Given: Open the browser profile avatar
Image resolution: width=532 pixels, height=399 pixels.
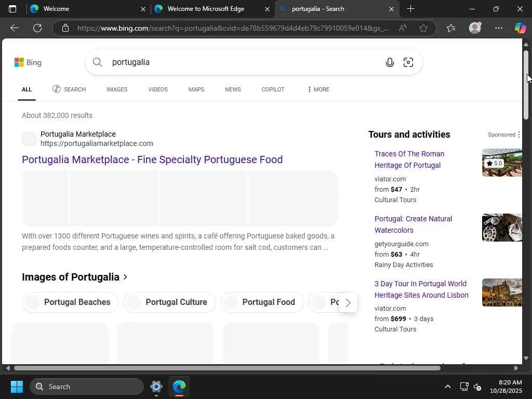Looking at the screenshot, I should [475, 28].
